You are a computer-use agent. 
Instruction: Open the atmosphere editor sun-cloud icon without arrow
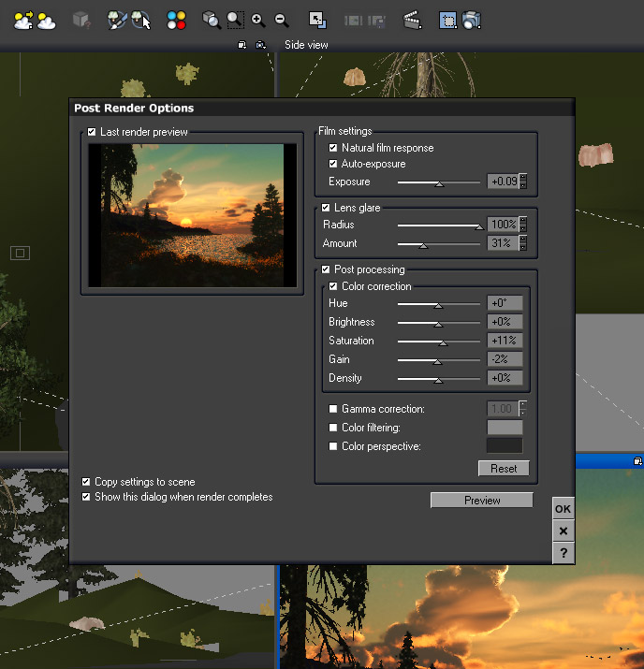point(45,19)
